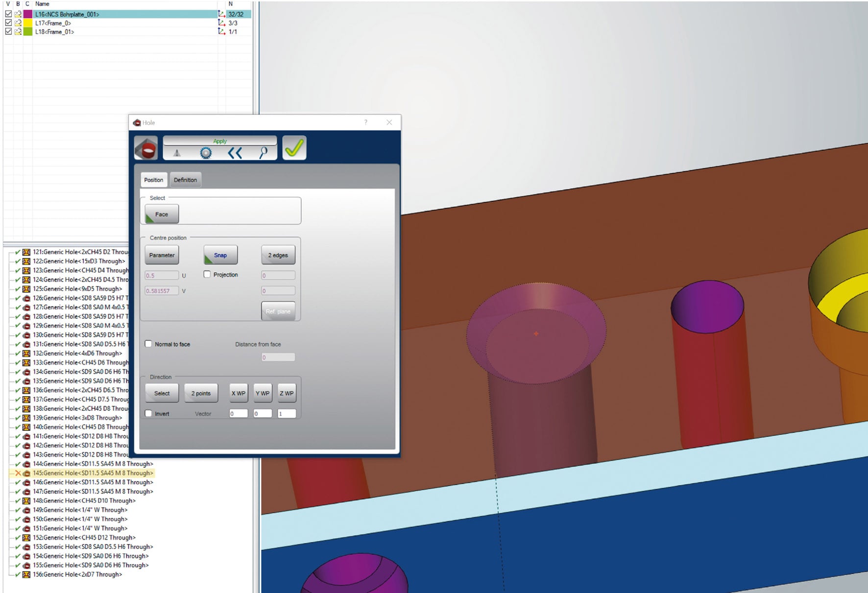Enable the Projection checkbox
The width and height of the screenshot is (868, 593).
pos(207,275)
